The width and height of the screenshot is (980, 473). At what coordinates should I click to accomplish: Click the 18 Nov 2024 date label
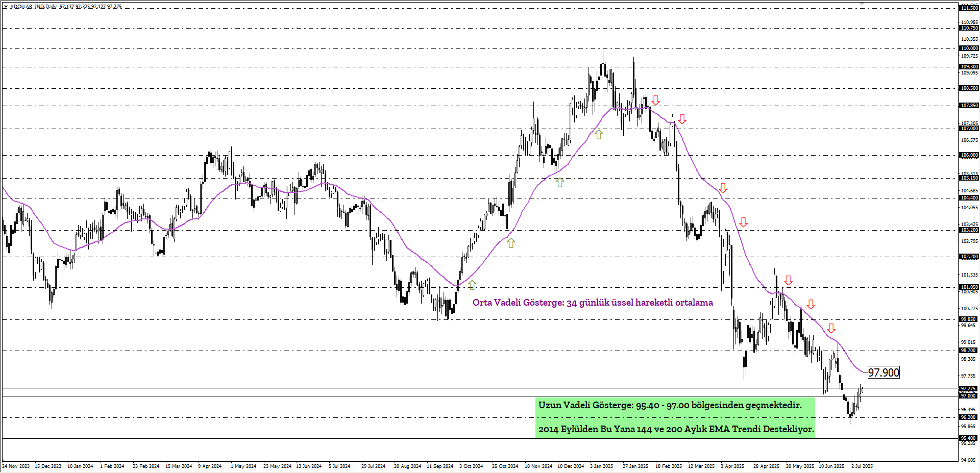pyautogui.click(x=538, y=466)
